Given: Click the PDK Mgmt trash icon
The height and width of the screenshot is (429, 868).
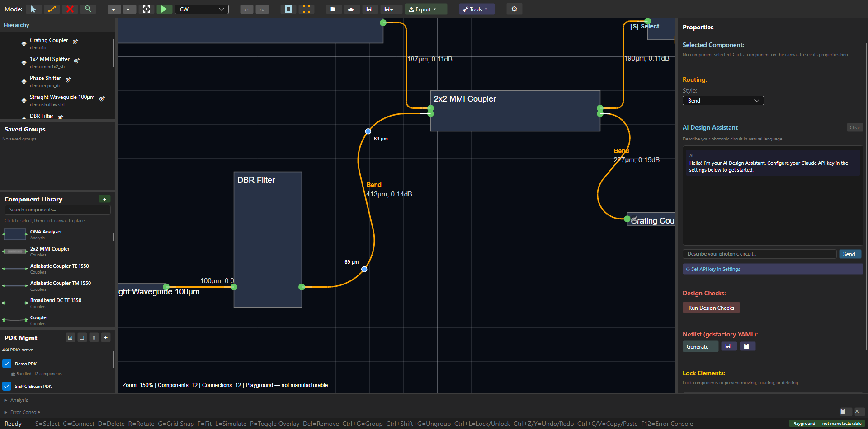Looking at the screenshot, I should click(94, 338).
